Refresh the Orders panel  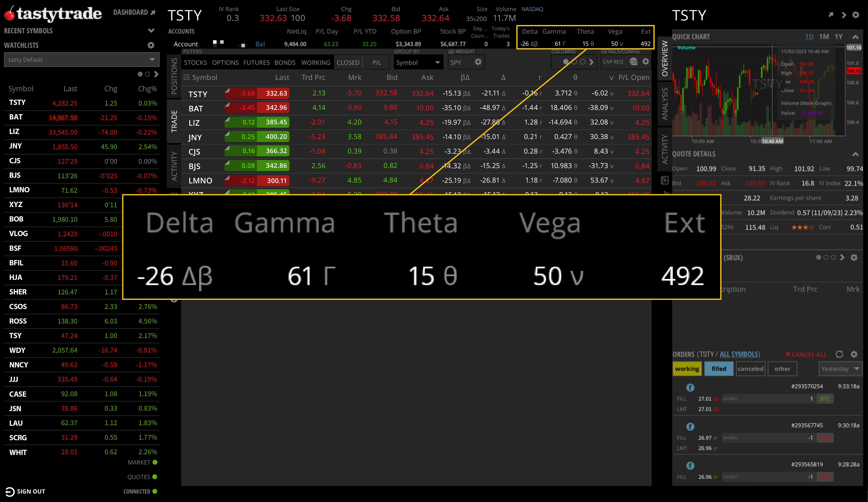point(840,354)
